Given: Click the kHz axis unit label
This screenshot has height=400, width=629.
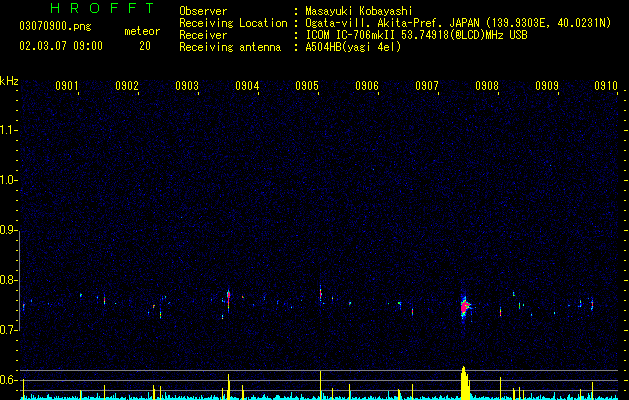Looking at the screenshot, I should [x=9, y=81].
